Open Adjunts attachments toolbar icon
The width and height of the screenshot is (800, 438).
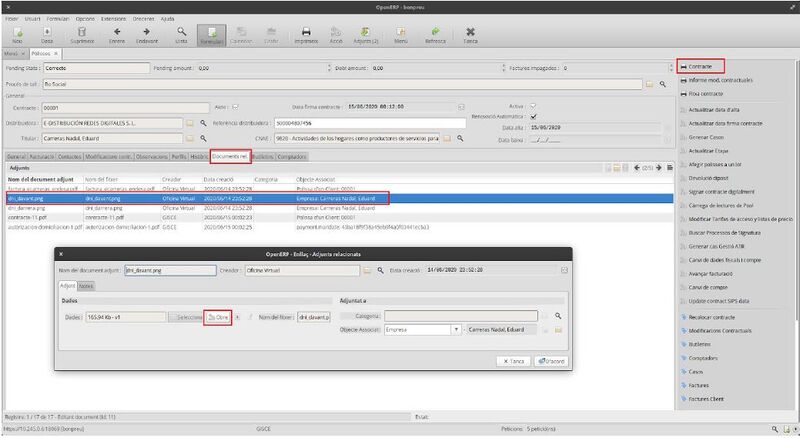click(367, 36)
